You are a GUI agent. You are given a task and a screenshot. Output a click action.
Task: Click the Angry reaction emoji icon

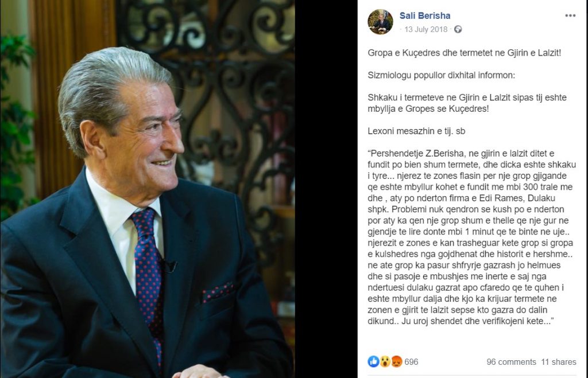[396, 361]
